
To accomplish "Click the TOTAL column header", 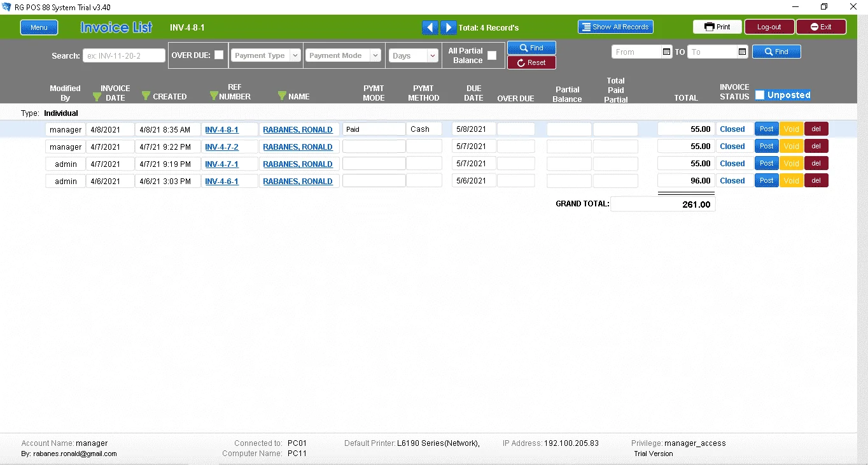I will (686, 97).
